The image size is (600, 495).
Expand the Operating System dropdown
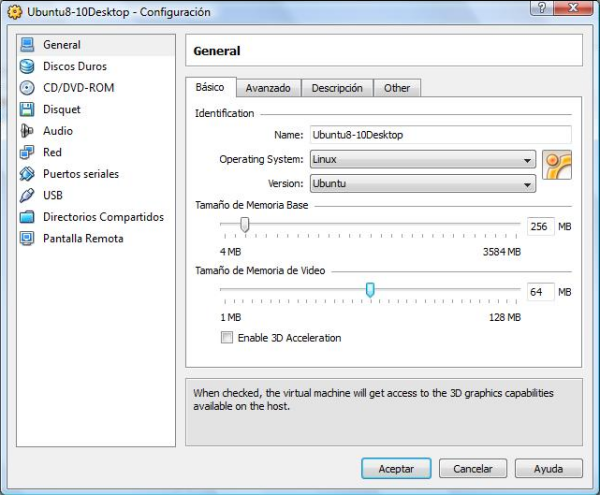pyautogui.click(x=422, y=160)
